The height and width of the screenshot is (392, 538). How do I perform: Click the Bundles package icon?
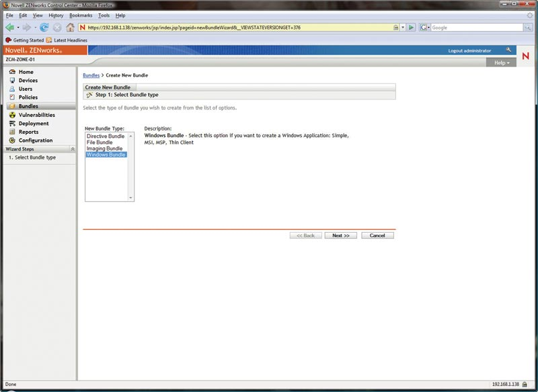pyautogui.click(x=12, y=106)
